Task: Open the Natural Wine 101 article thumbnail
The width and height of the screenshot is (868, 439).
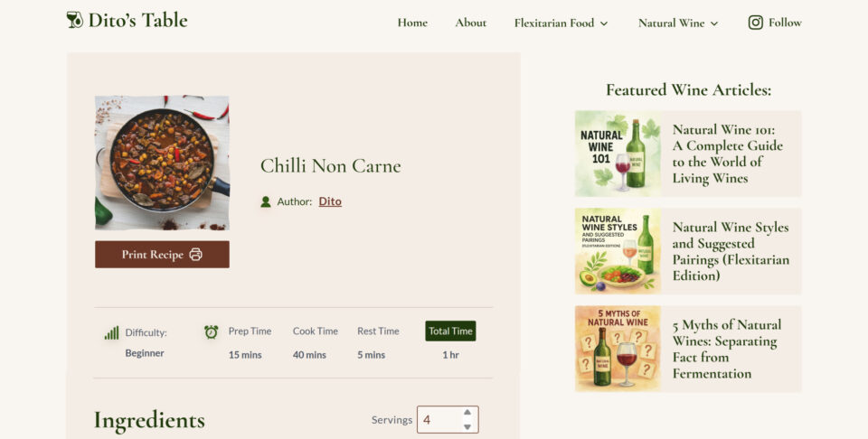Action: click(618, 154)
